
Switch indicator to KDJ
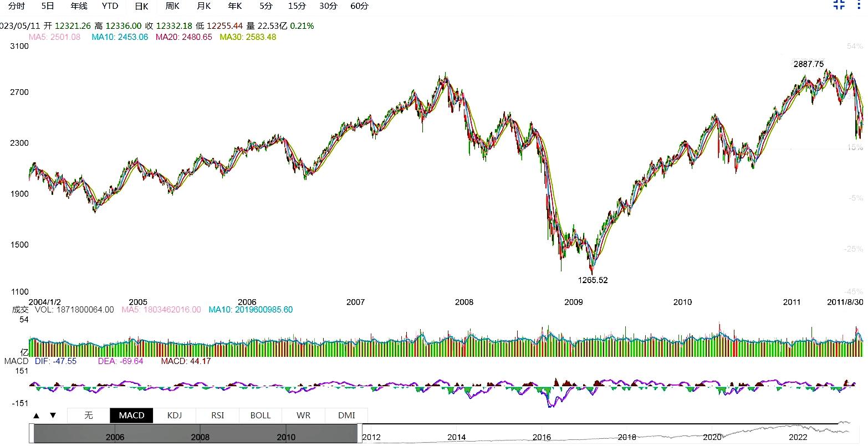174,416
